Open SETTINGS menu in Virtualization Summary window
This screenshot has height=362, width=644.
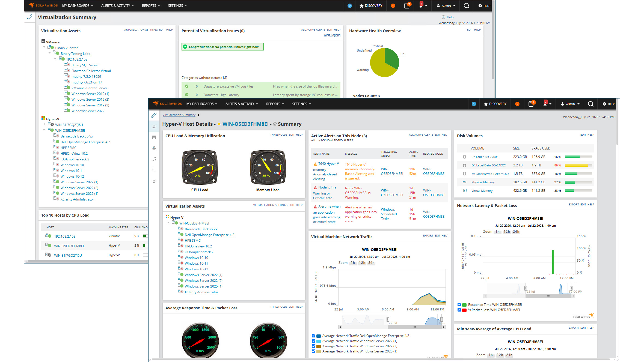pos(177,6)
